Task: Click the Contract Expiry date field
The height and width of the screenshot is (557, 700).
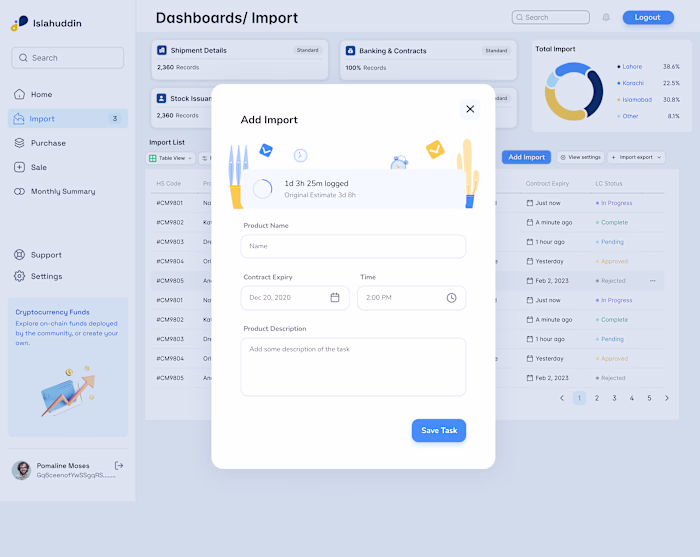Action: 295,298
